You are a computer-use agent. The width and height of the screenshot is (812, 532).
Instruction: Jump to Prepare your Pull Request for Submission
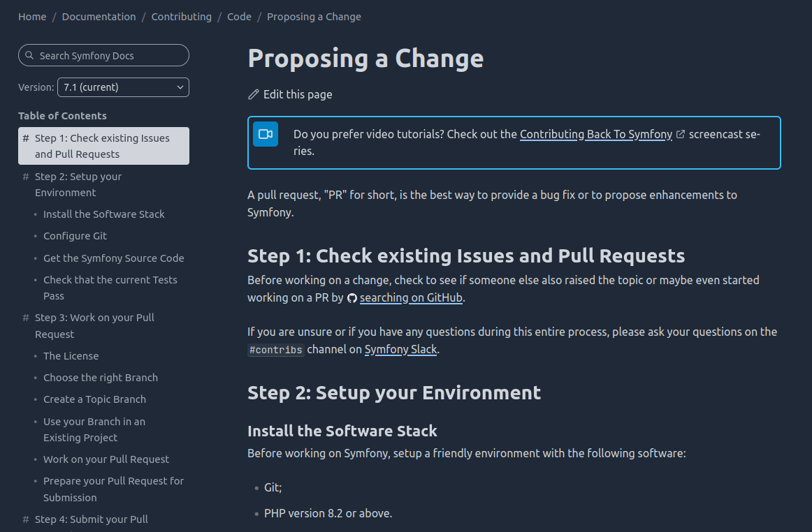[x=113, y=489]
